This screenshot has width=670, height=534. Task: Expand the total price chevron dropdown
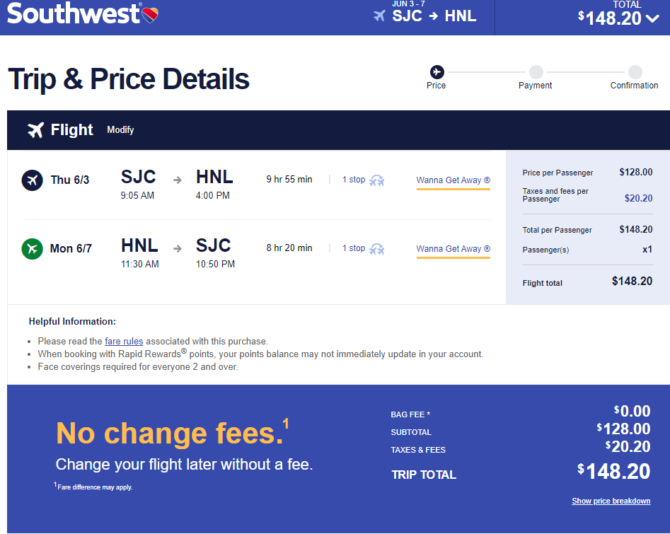pos(652,18)
